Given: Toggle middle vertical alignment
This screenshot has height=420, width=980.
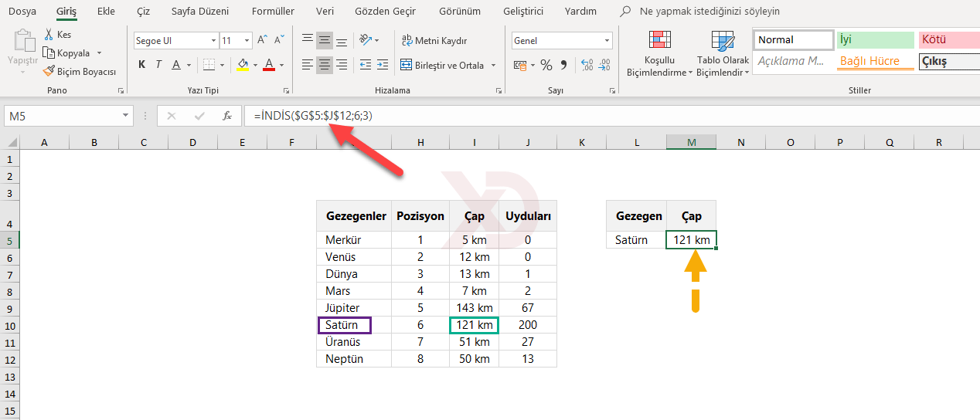Looking at the screenshot, I should pos(325,40).
